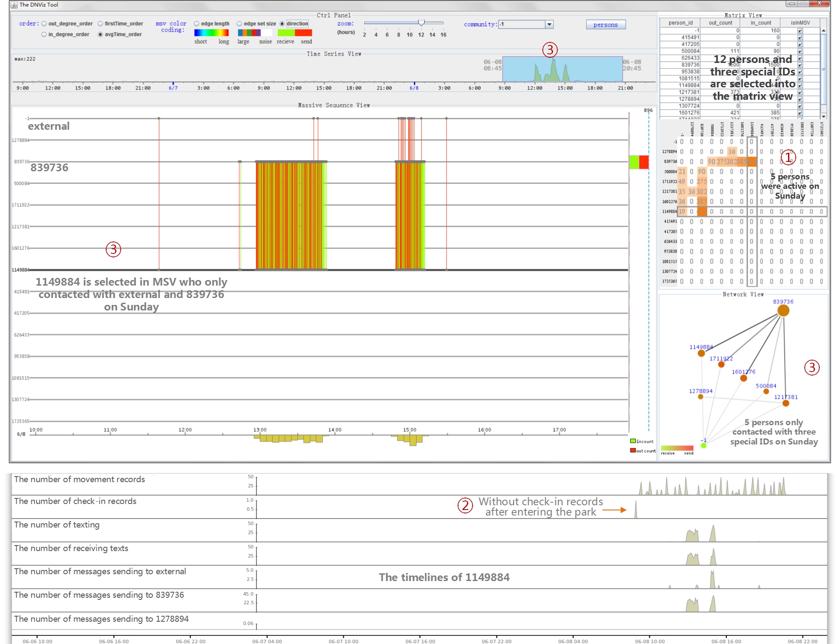Image resolution: width=839 pixels, height=644 pixels.
Task: Uncheck isInMSV for person 415491
Action: click(800, 38)
